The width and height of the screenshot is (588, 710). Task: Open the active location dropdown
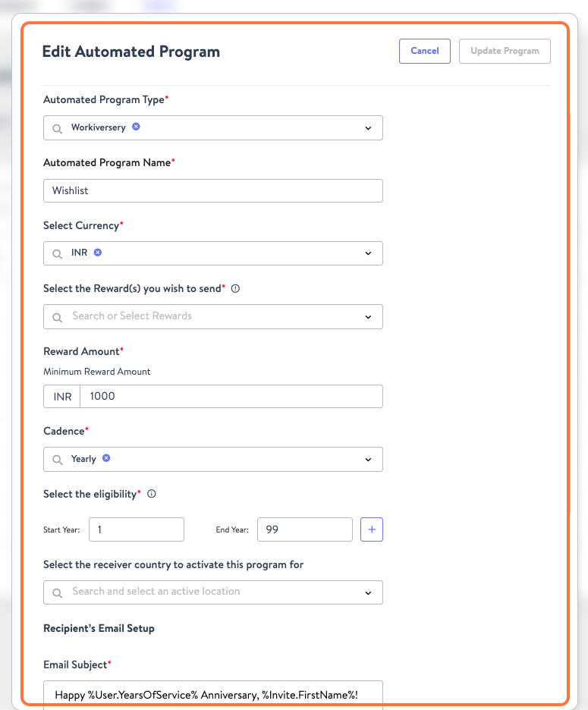[368, 592]
